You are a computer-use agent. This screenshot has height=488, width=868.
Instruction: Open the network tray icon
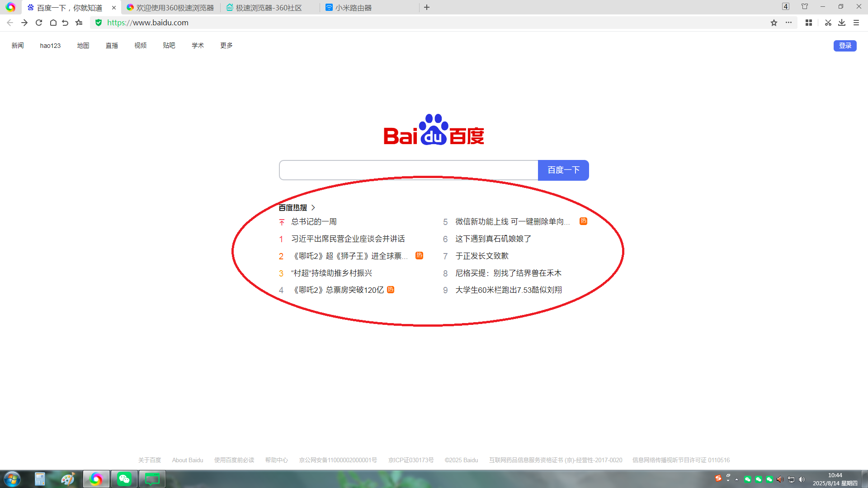click(x=791, y=479)
